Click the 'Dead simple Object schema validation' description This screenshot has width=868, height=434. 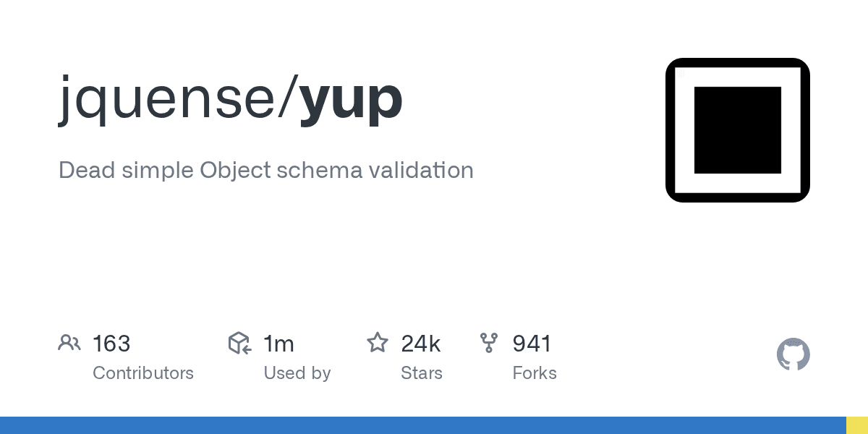coord(265,171)
